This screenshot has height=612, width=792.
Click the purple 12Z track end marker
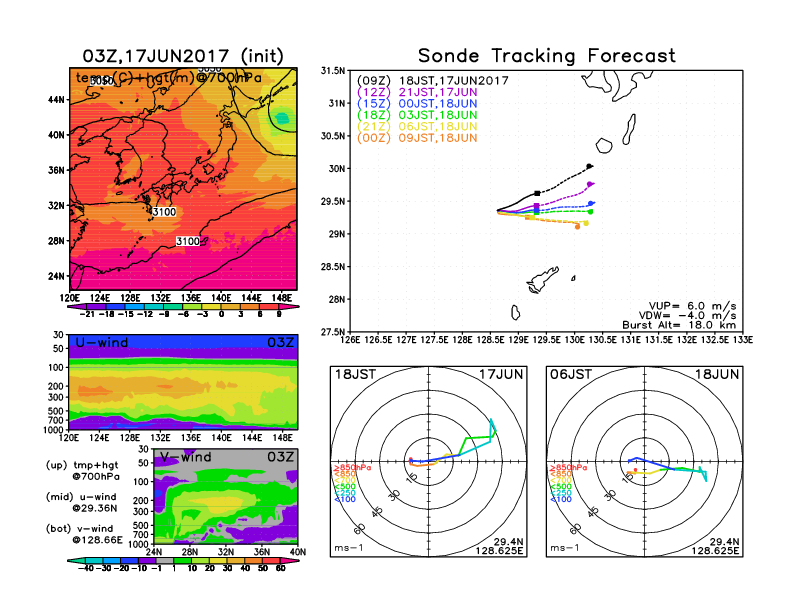point(590,184)
